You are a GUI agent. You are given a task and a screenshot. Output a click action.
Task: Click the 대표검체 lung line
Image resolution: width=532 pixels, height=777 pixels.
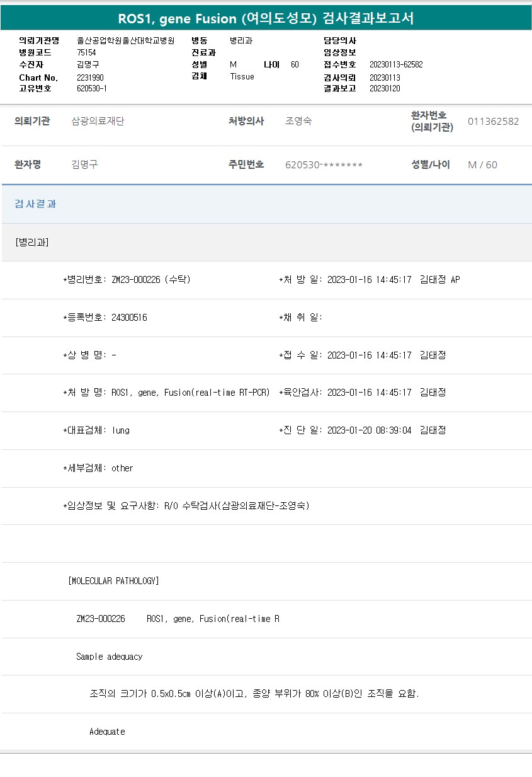pyautogui.click(x=96, y=430)
